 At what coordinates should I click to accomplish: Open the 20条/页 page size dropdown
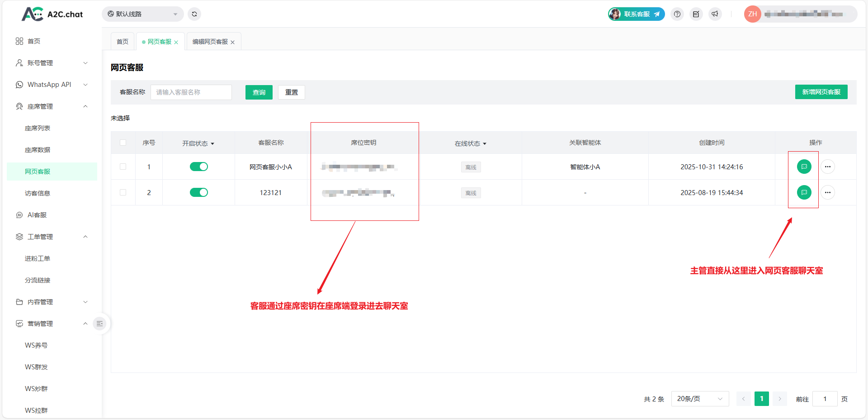click(x=699, y=399)
